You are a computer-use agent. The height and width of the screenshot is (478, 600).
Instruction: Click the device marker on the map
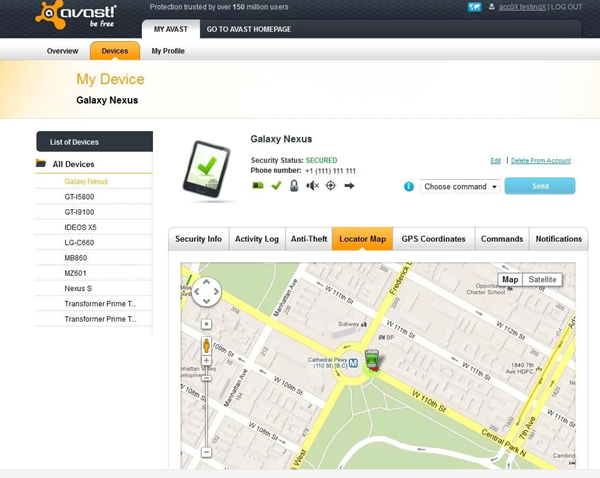tap(372, 360)
